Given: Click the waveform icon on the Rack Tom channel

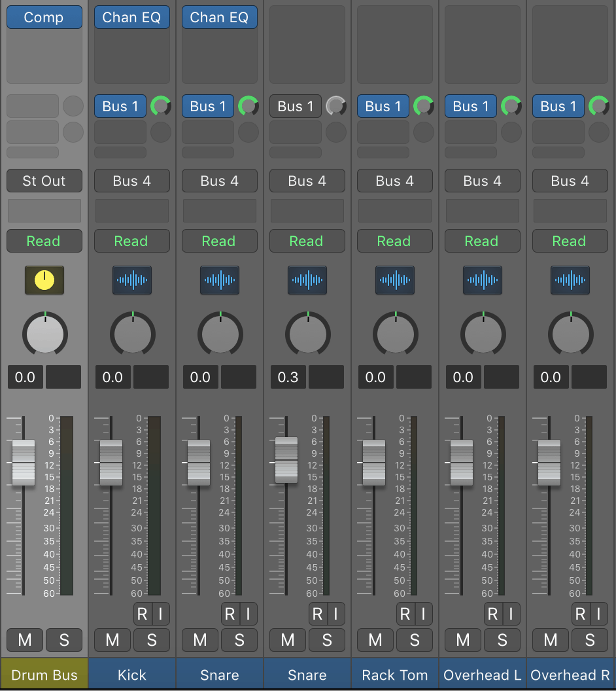Looking at the screenshot, I should [x=394, y=280].
